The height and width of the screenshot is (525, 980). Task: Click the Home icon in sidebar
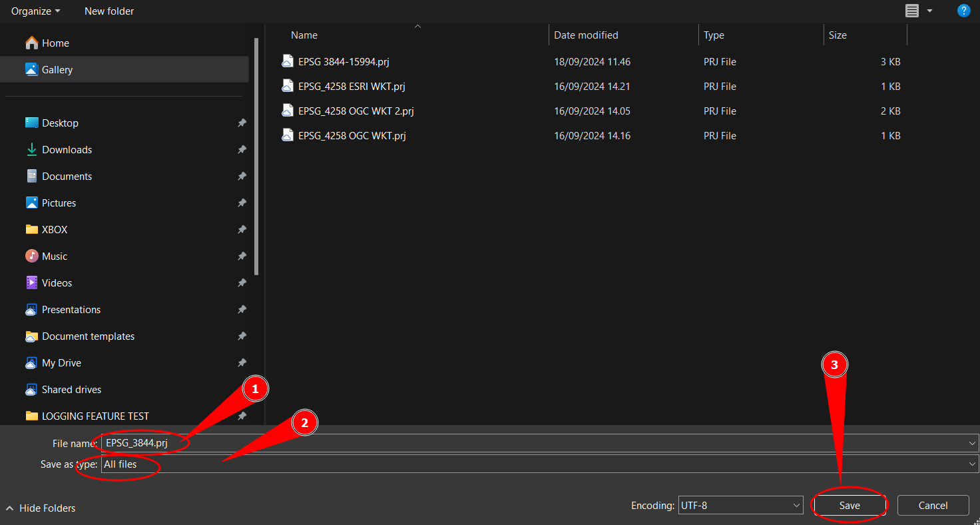[31, 43]
